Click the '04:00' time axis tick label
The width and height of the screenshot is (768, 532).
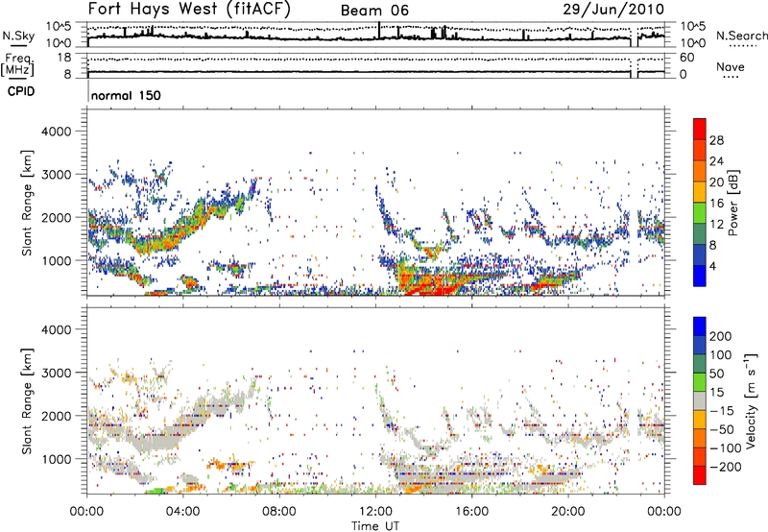(x=182, y=512)
